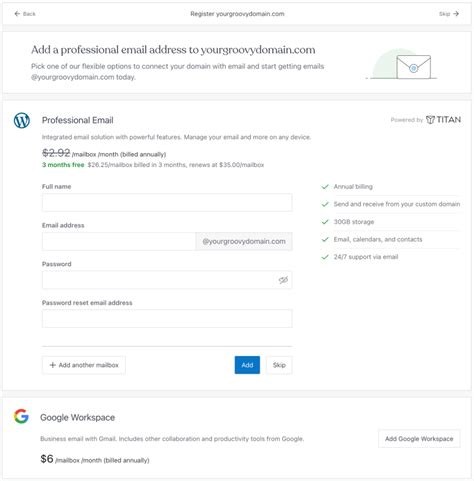Click the Skip button next to Add

tap(279, 365)
